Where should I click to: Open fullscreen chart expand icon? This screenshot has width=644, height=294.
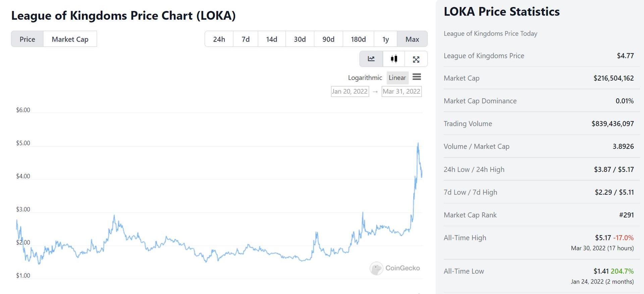(416, 59)
